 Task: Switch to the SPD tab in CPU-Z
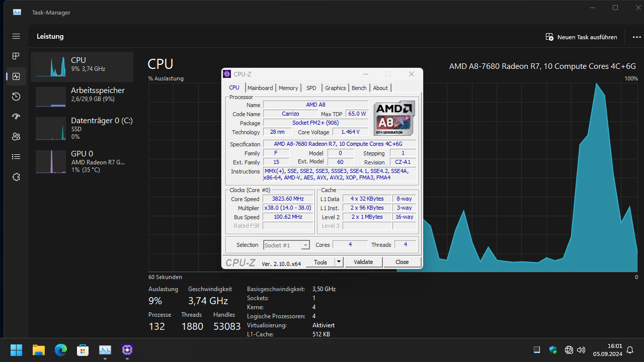click(x=311, y=87)
